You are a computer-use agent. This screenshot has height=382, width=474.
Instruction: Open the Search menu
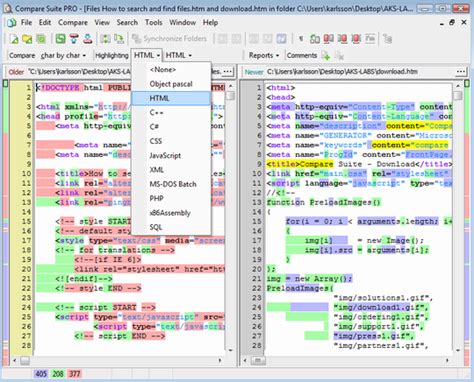pyautogui.click(x=127, y=22)
